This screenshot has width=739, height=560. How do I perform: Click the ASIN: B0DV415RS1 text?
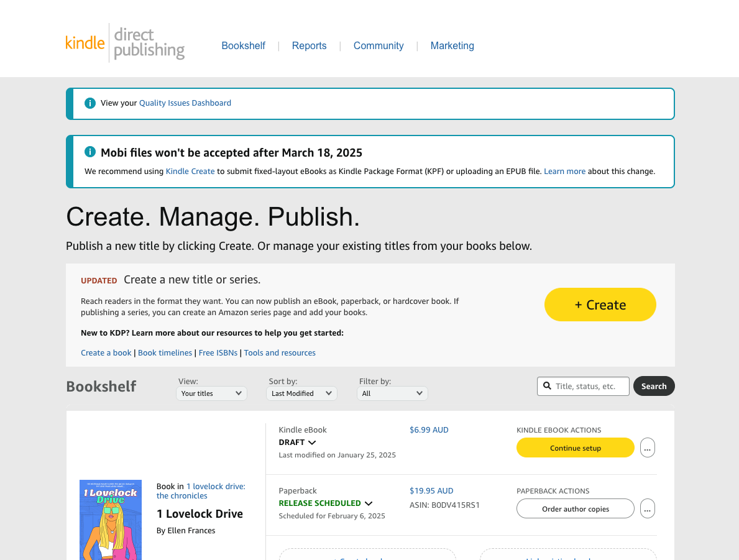pyautogui.click(x=444, y=505)
